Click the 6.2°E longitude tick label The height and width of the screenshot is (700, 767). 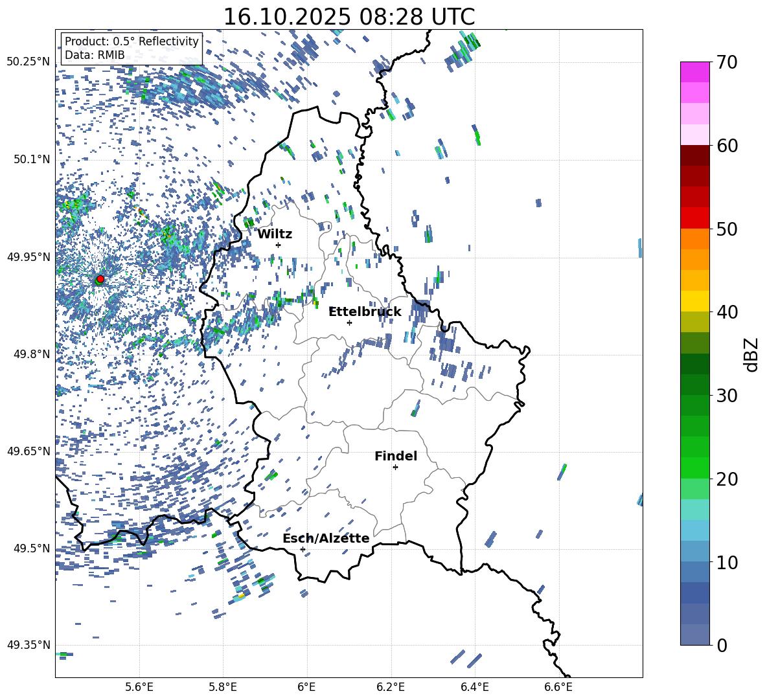pos(391,687)
